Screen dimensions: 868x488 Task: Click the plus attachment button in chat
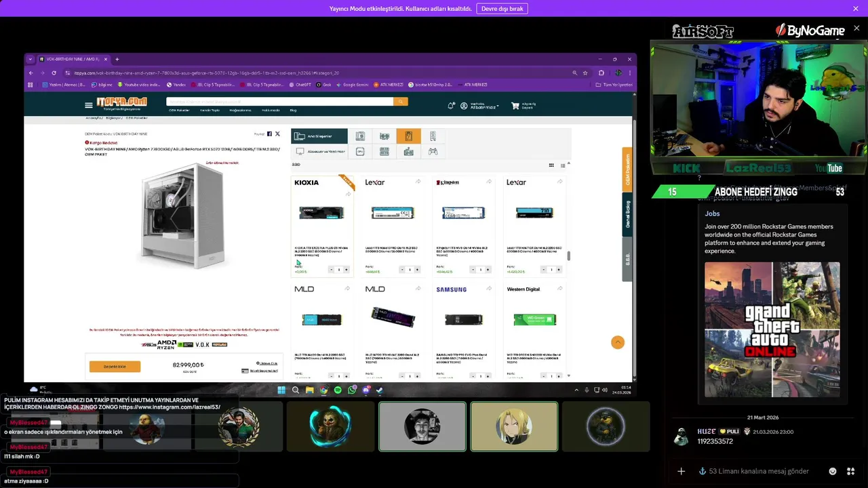[x=682, y=471]
